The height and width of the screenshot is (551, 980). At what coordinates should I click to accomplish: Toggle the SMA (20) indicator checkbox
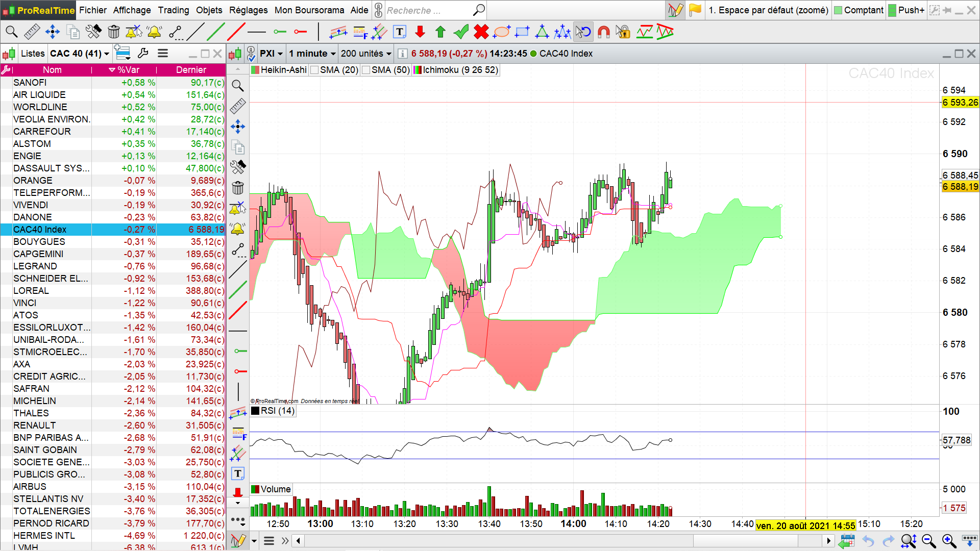(315, 70)
